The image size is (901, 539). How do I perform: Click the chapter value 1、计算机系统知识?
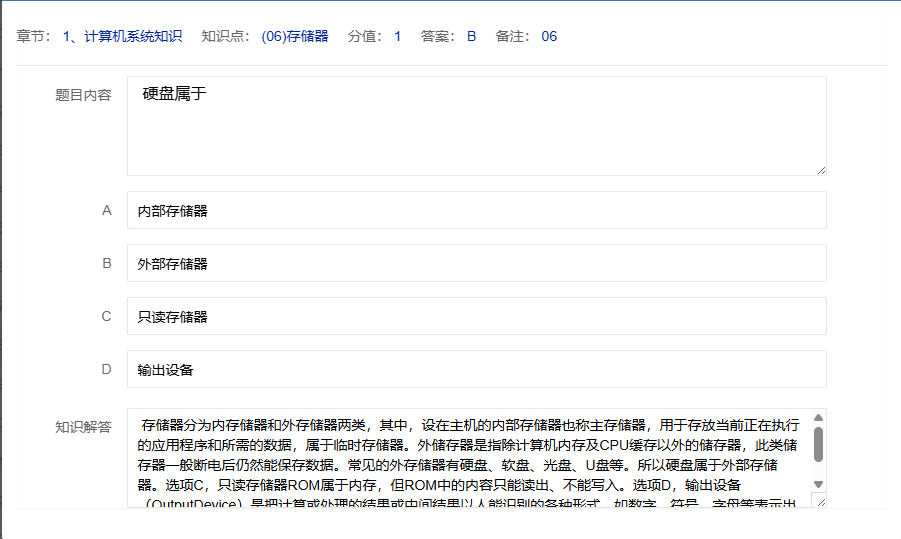tap(122, 36)
